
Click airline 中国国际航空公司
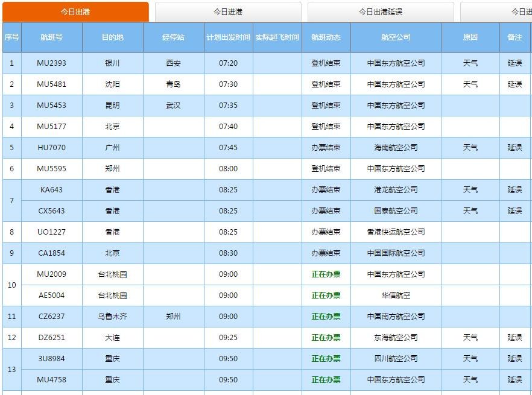(x=396, y=253)
